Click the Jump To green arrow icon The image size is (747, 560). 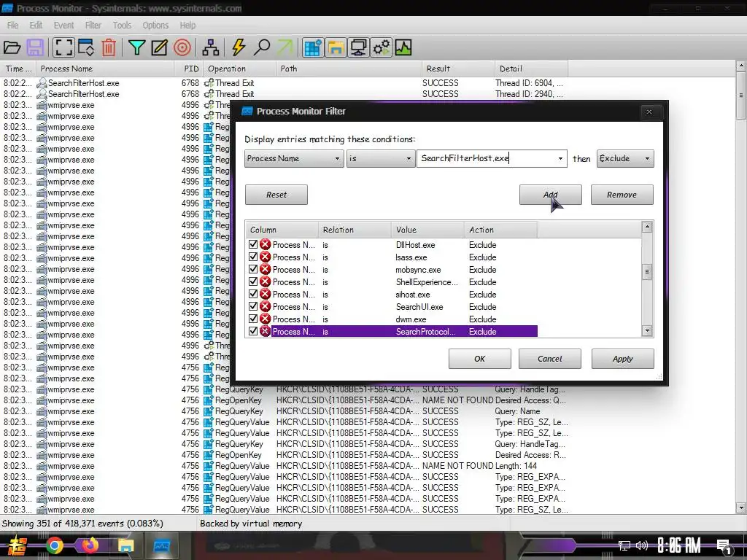pos(285,47)
